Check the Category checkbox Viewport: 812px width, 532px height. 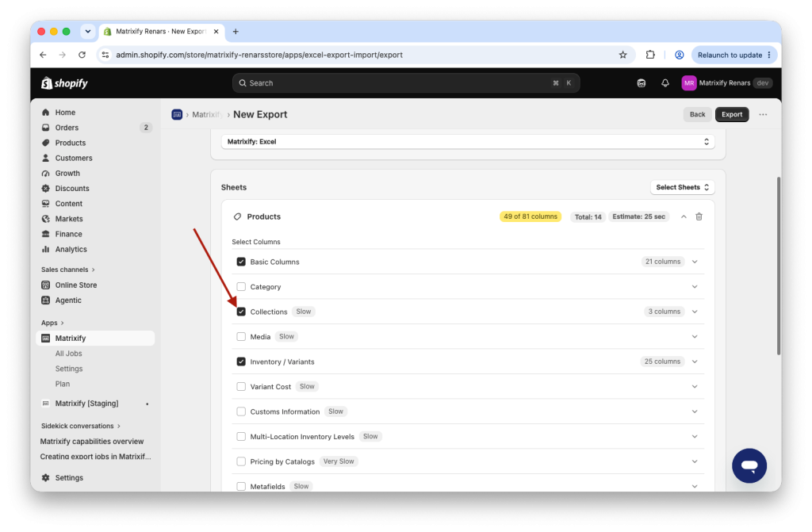coord(241,286)
